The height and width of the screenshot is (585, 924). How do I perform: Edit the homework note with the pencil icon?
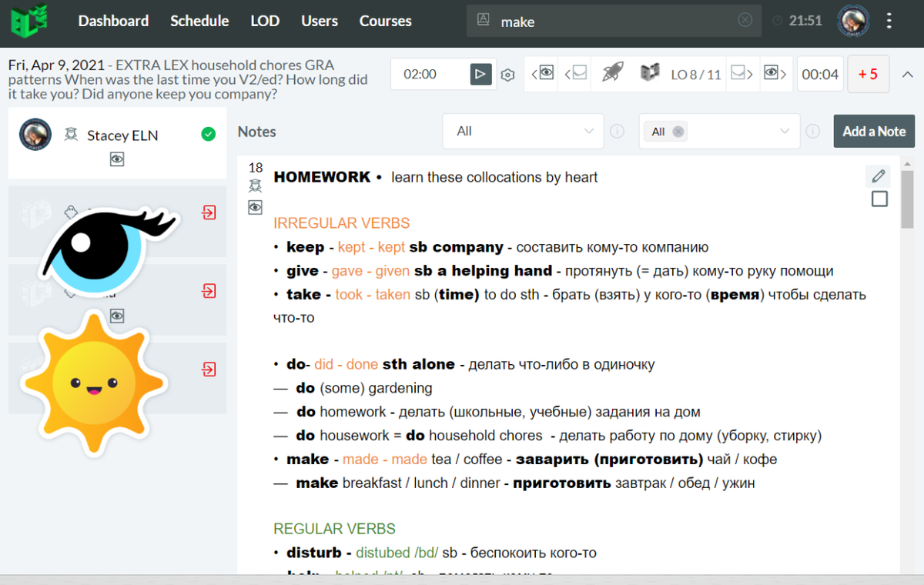[x=878, y=176]
